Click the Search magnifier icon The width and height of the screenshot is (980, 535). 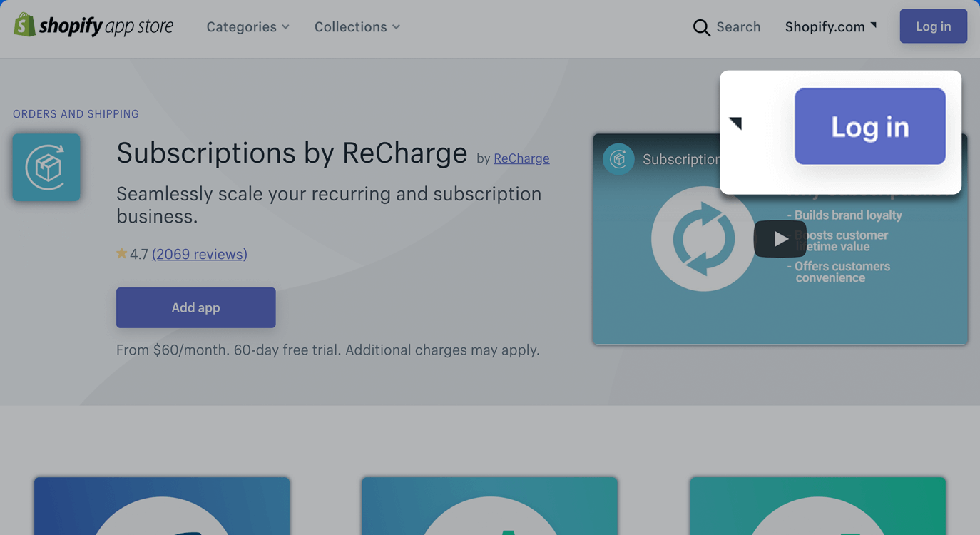(x=701, y=27)
